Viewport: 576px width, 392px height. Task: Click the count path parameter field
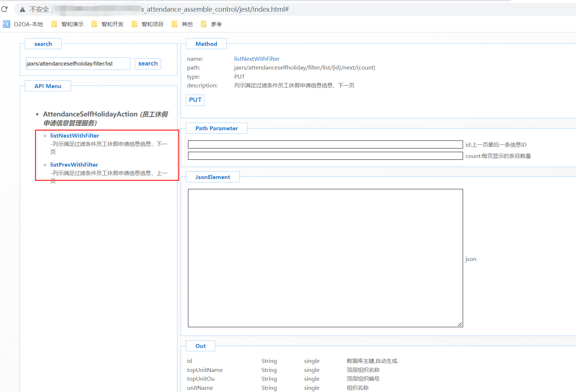point(325,156)
